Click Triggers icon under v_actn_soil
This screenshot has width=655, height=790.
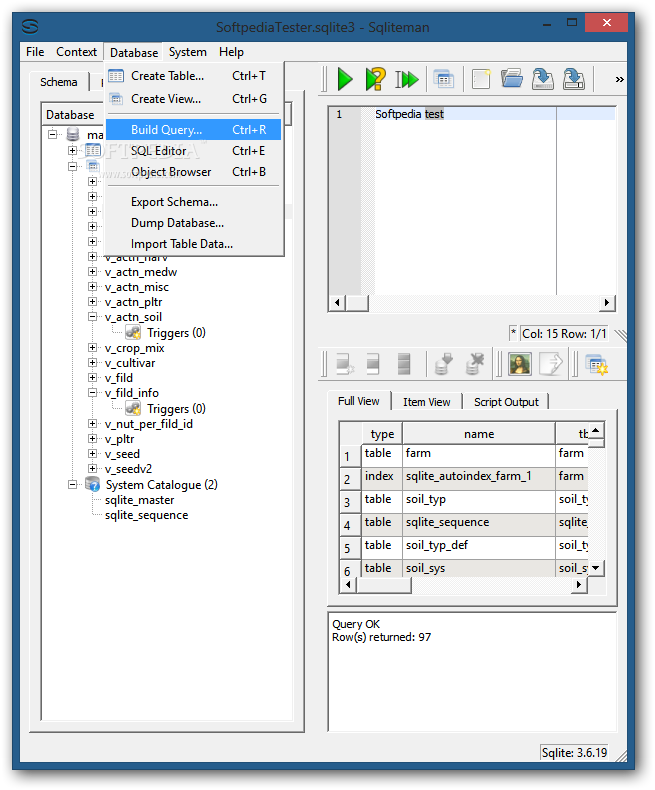coord(134,333)
